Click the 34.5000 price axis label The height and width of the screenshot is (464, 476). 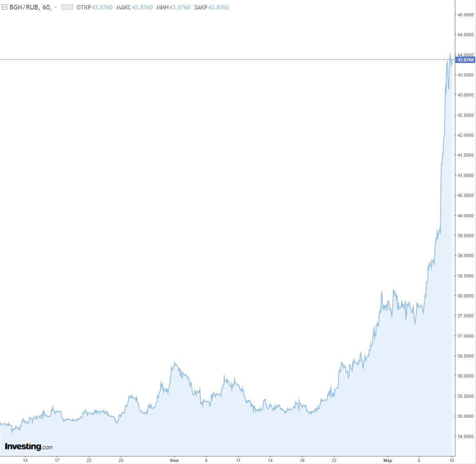point(465,436)
